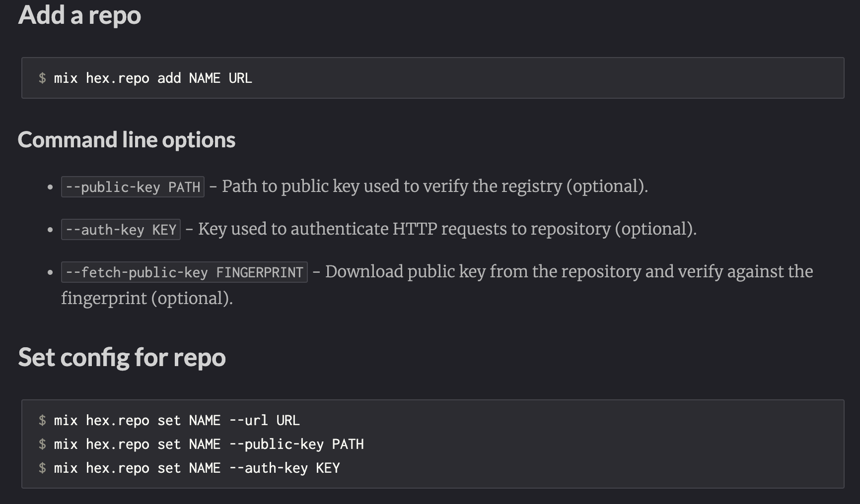Select the --auth-key KEY option text
Screen dimensions: 860x504
[x=120, y=229]
